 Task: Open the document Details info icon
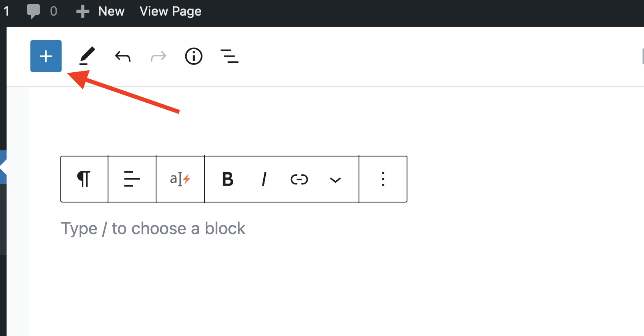(x=194, y=56)
